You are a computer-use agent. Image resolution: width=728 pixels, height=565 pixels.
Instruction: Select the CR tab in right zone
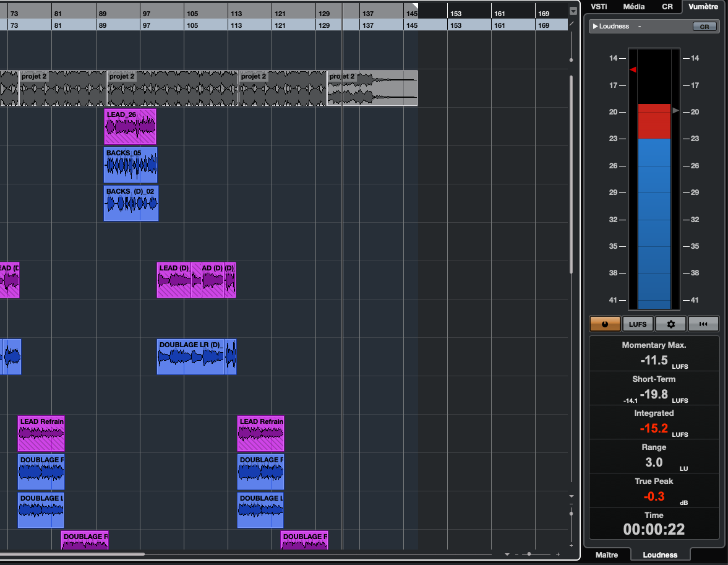click(x=667, y=7)
